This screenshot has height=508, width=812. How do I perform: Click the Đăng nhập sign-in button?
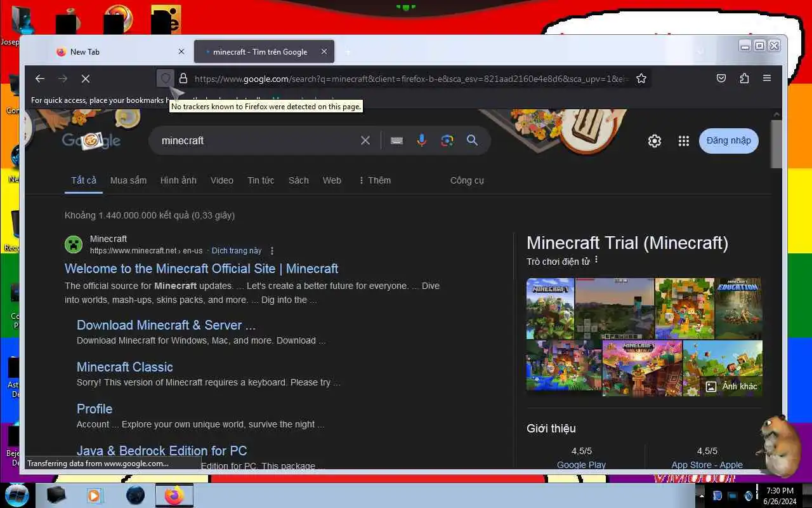tap(728, 141)
